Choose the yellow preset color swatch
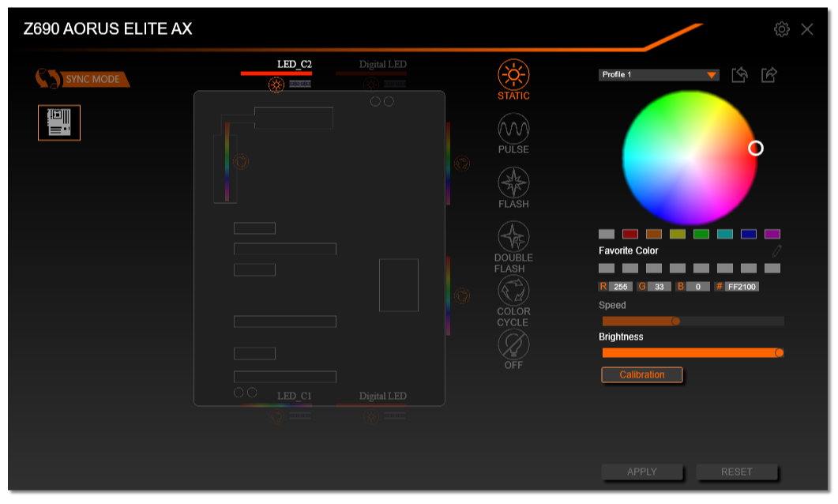This screenshot has width=838, height=504. pyautogui.click(x=677, y=234)
